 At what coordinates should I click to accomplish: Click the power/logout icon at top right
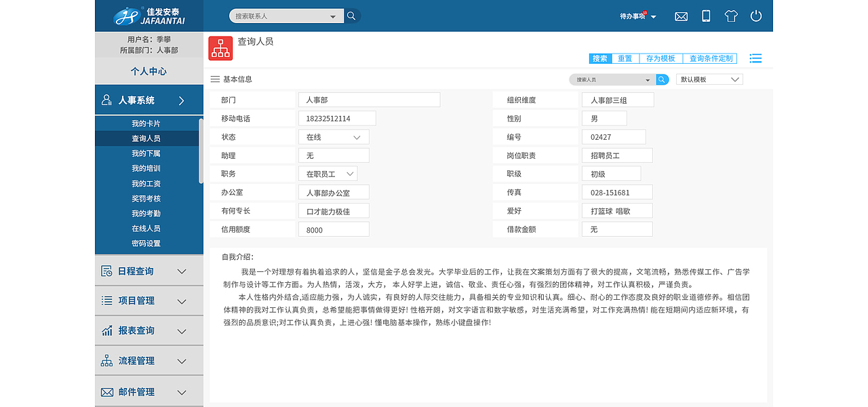(x=755, y=16)
